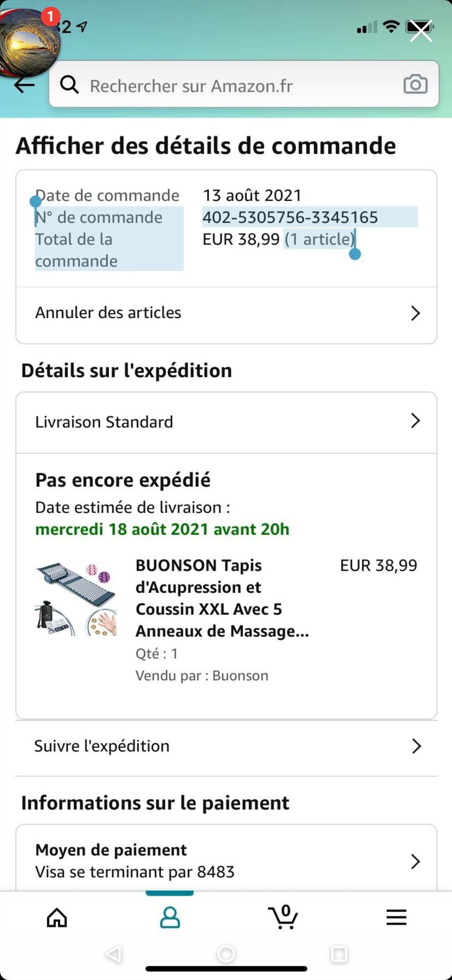This screenshot has height=980, width=452.
Task: Tap the search magnifier icon
Action: click(69, 85)
